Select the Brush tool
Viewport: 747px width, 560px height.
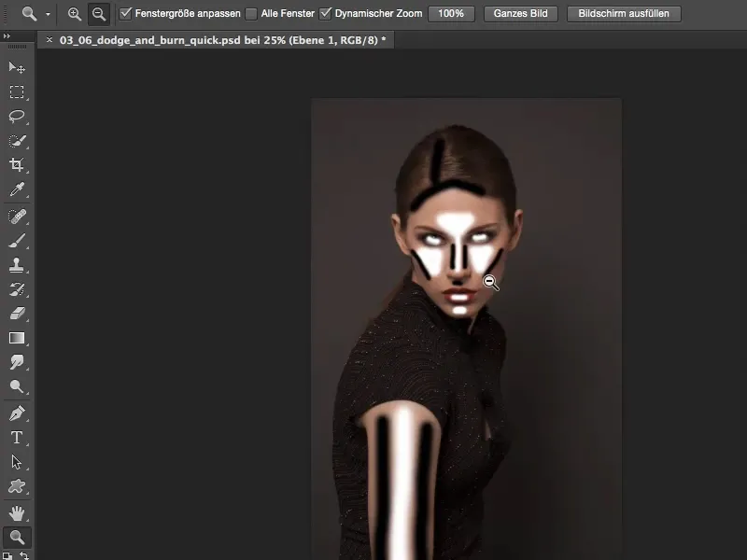(x=17, y=241)
